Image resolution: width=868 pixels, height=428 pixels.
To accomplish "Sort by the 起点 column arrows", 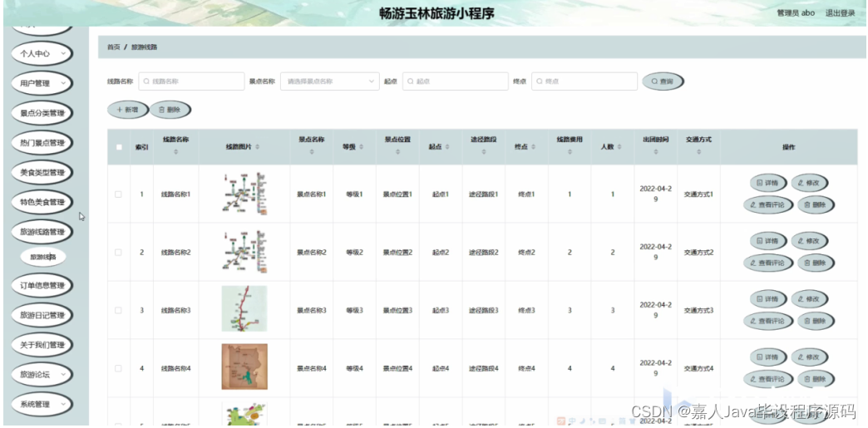I will tap(447, 147).
